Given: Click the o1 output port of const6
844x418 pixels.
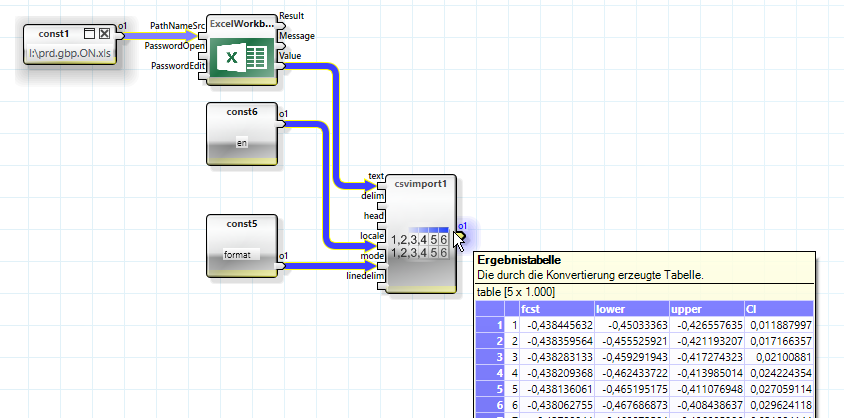Looking at the screenshot, I should pyautogui.click(x=282, y=124).
